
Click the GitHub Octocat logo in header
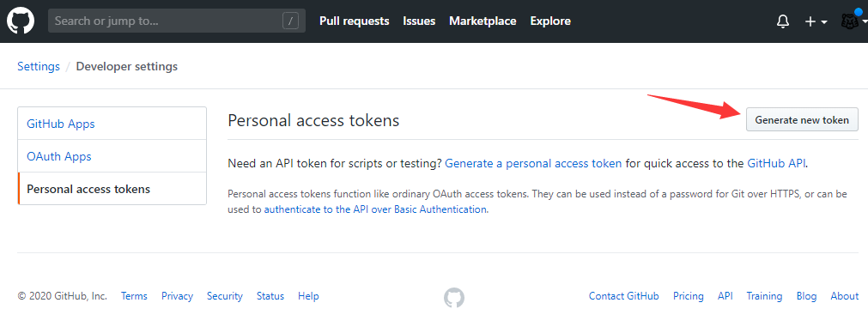21,21
